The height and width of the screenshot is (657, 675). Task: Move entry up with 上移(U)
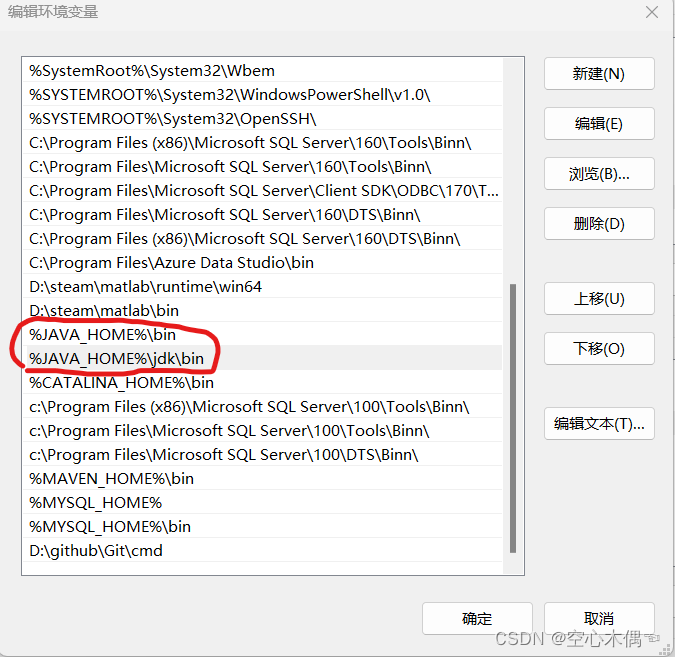click(x=598, y=299)
